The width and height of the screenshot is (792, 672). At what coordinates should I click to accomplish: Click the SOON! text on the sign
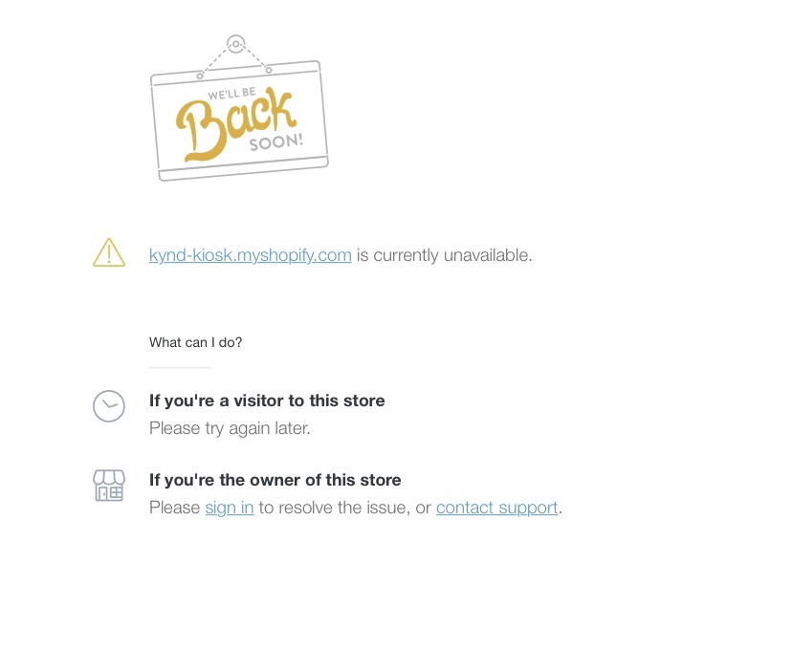click(276, 141)
